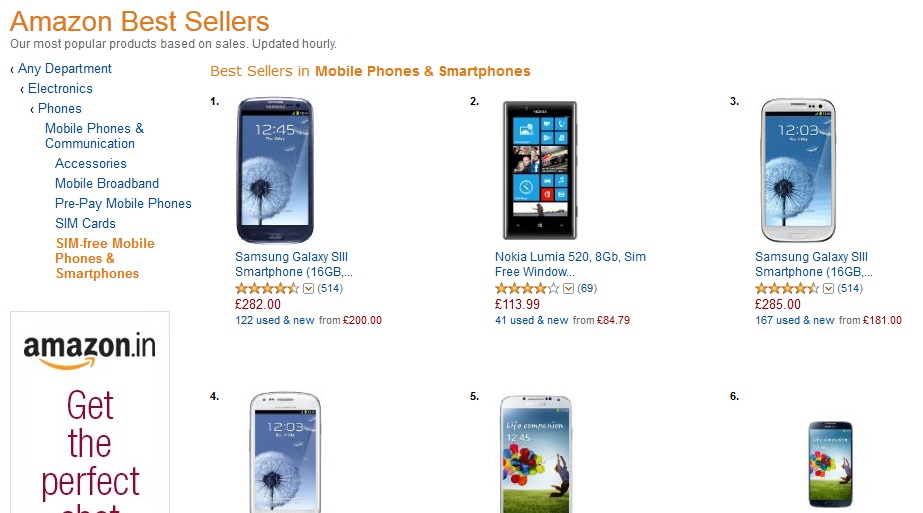Expand rating dropdown of third ranked Galaxy SIII
This screenshot has height=513, width=923.
828,289
